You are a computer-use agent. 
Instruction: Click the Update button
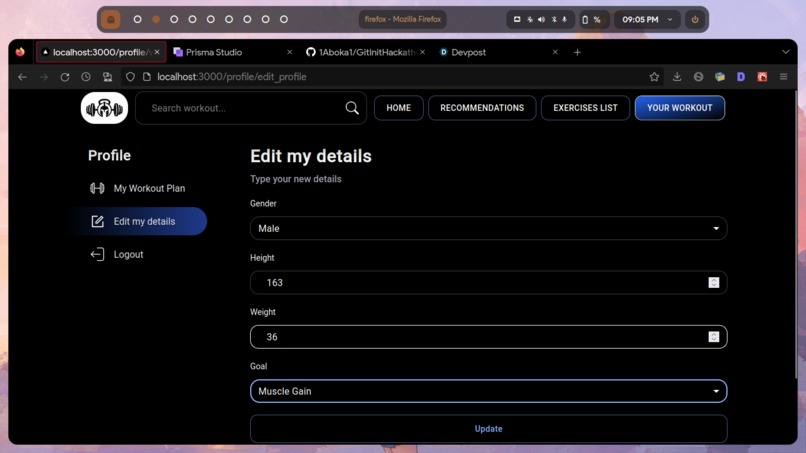click(488, 429)
